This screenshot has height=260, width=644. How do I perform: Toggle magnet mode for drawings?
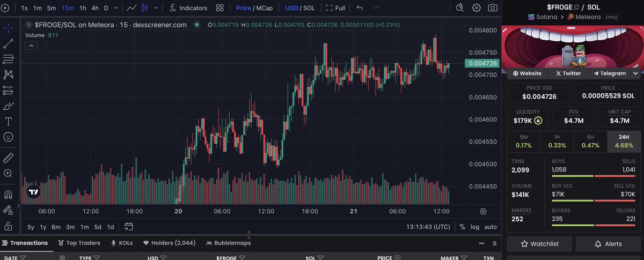pyautogui.click(x=8, y=195)
